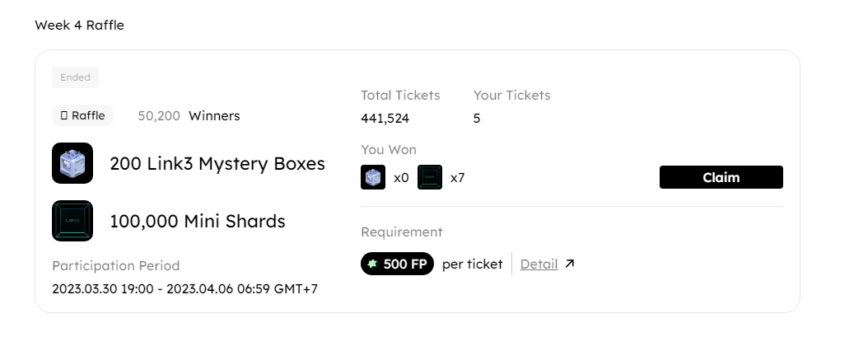
Task: Click the star icon in the 500 FP badge
Action: (x=372, y=264)
